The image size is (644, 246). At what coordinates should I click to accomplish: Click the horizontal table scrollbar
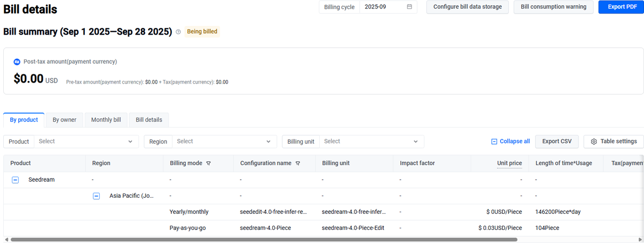[x=264, y=240]
